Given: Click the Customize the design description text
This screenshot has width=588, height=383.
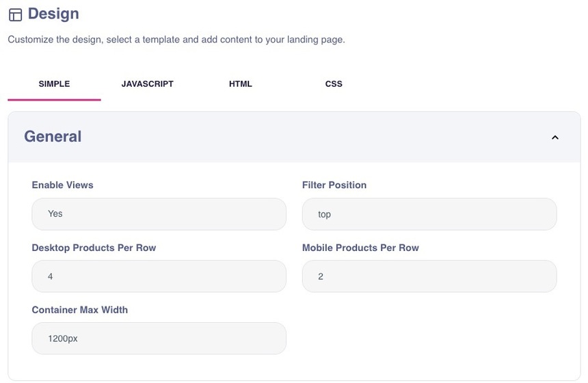Looking at the screenshot, I should 176,40.
